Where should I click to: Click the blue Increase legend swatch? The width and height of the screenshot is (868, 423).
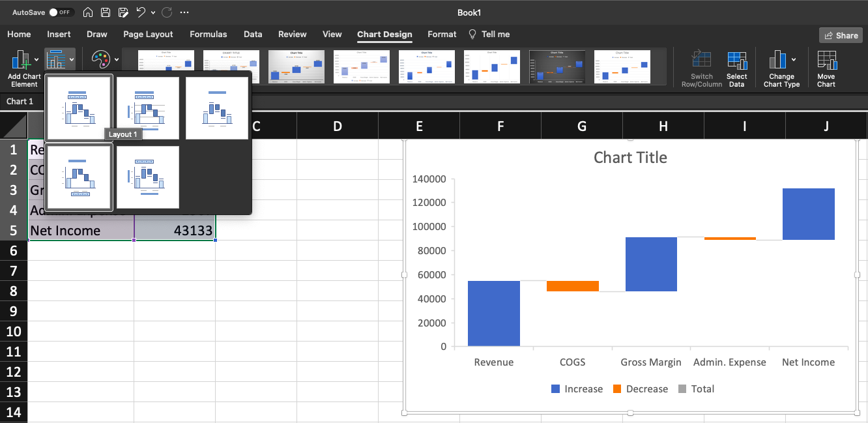[555, 389]
